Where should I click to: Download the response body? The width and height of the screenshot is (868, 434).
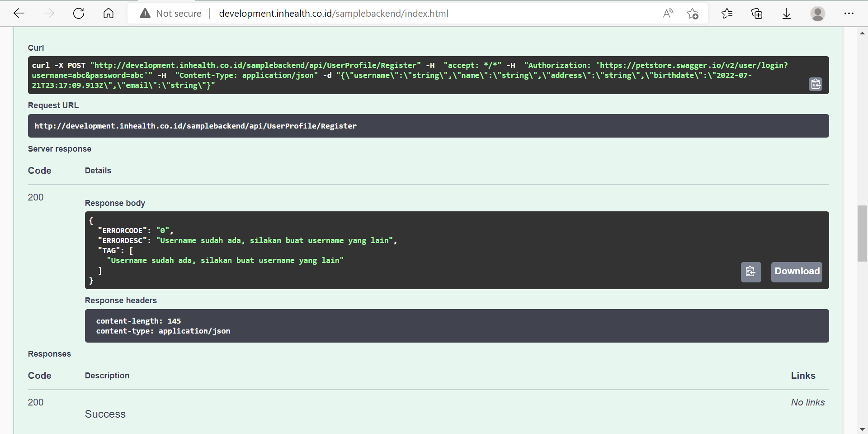[x=797, y=272]
